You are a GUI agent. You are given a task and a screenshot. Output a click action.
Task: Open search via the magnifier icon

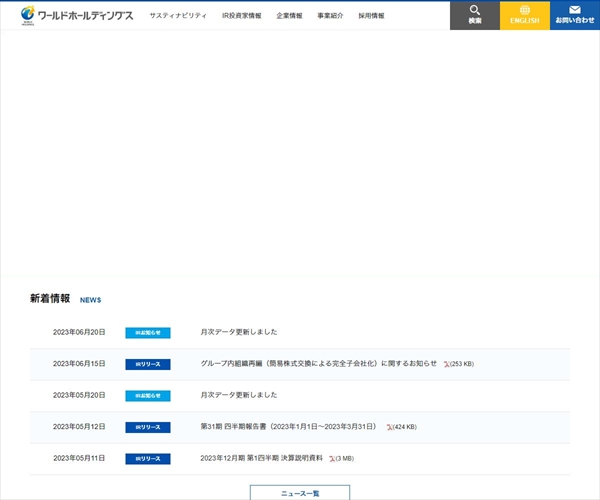point(475,10)
